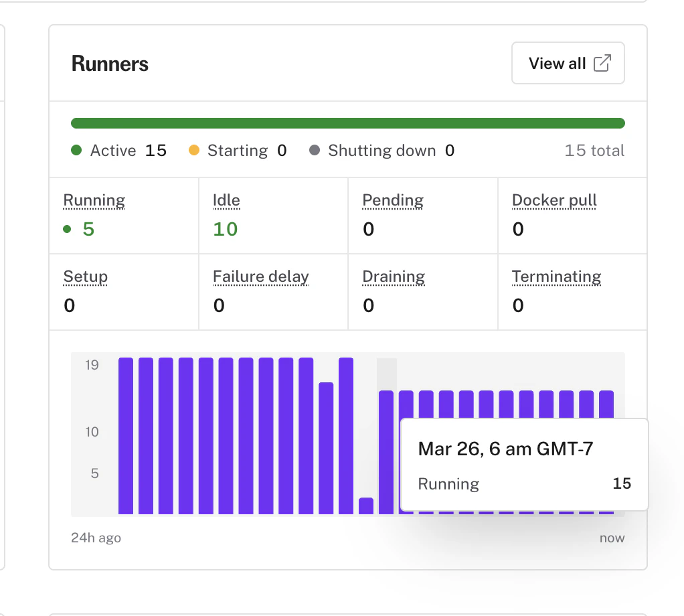Open the Docker pull runner details
The width and height of the screenshot is (684, 616).
pyautogui.click(x=554, y=200)
